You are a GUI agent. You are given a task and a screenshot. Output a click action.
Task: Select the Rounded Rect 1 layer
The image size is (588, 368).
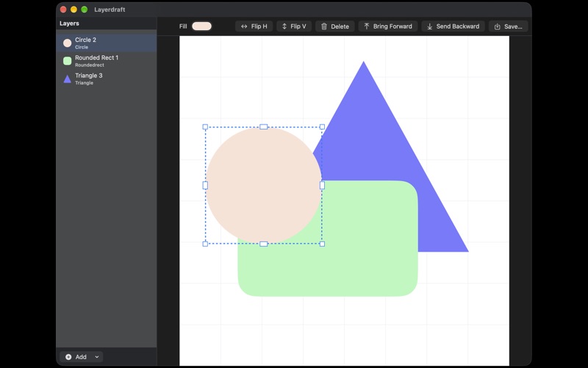pos(107,61)
